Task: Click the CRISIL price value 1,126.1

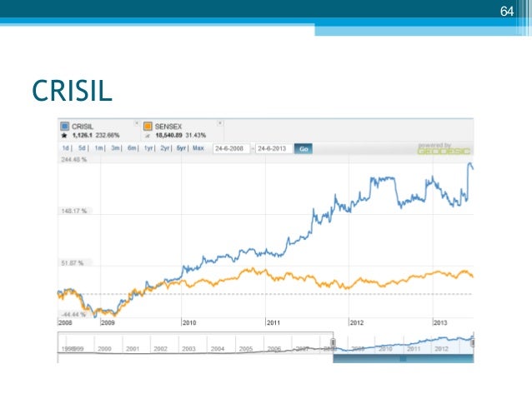Action: click(x=82, y=135)
